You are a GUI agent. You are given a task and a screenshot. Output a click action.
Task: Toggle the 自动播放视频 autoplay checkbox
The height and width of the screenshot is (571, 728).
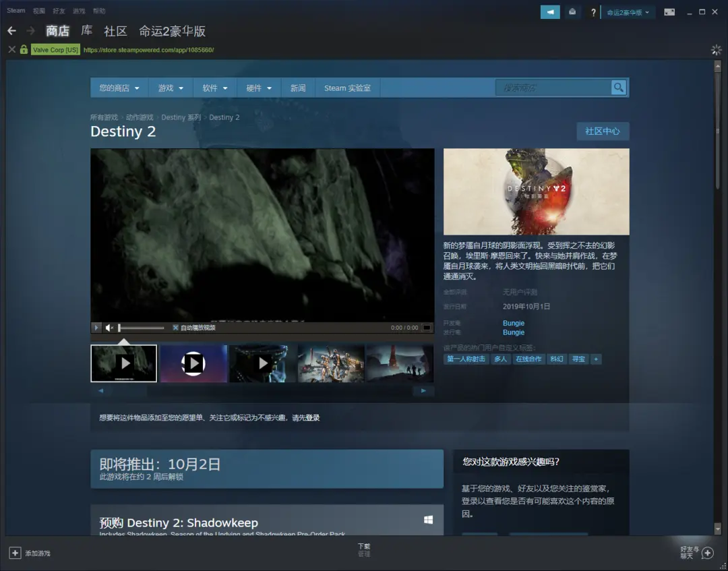[x=175, y=328]
